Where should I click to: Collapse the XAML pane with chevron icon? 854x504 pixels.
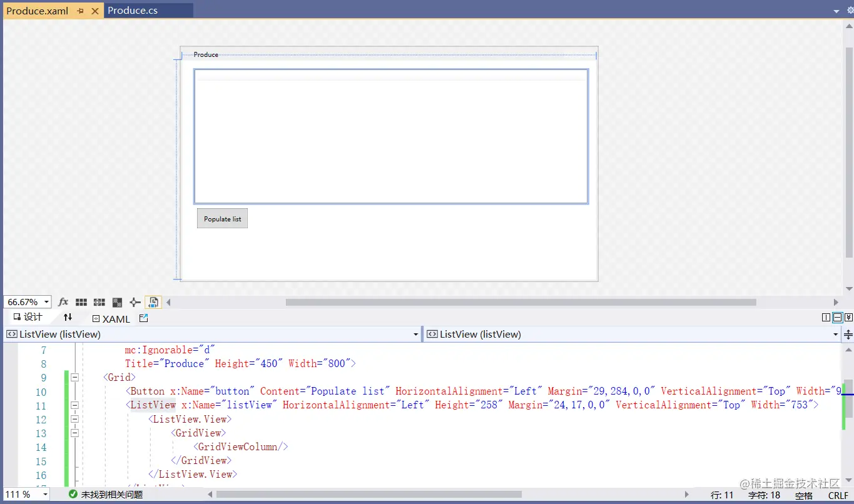coord(848,318)
